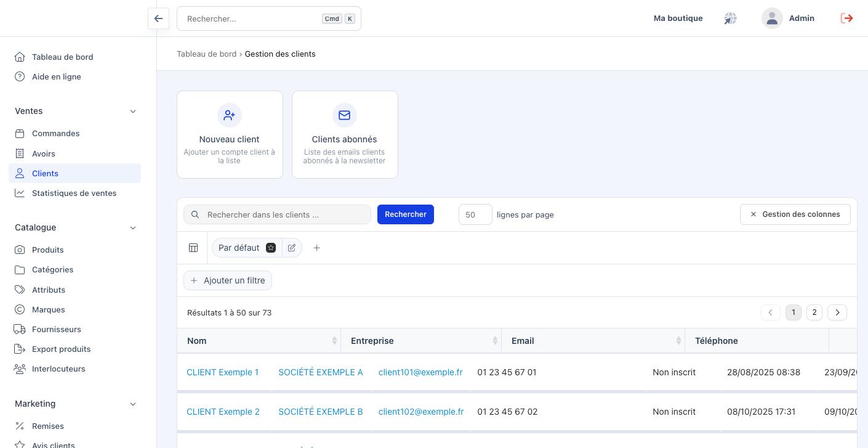Image resolution: width=868 pixels, height=448 pixels.
Task: Open the globe storefront icon in header
Action: [x=730, y=18]
